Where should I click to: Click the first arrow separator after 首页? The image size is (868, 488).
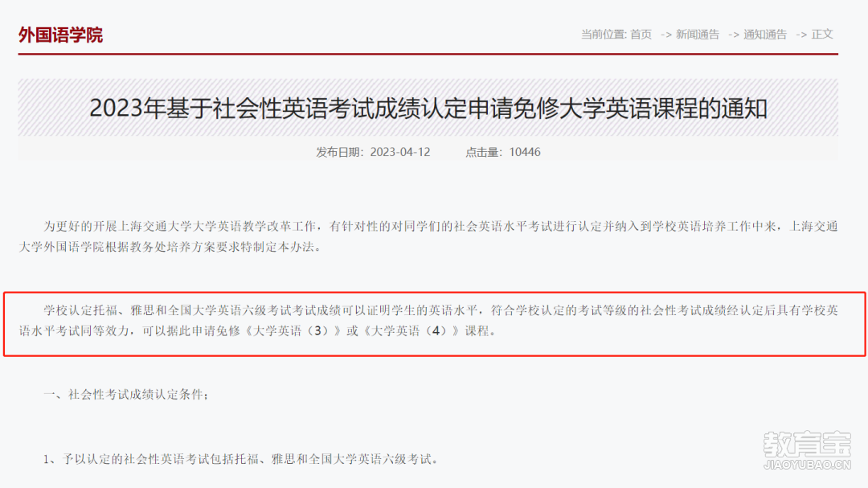pyautogui.click(x=666, y=35)
